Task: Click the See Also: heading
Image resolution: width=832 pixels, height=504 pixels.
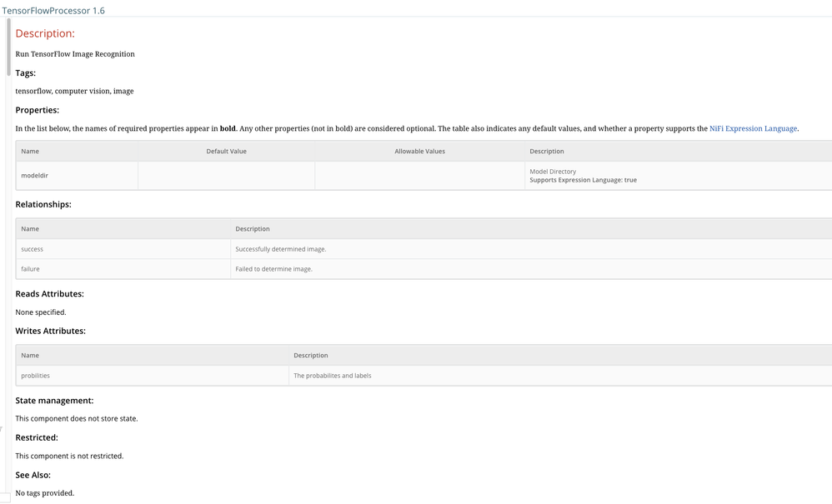Action: click(33, 476)
